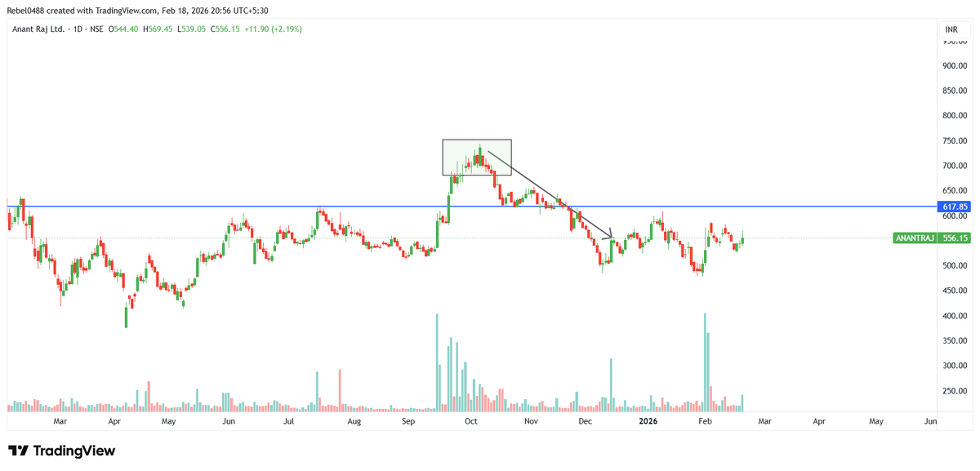Click the 556.15 current price label

tap(955, 238)
